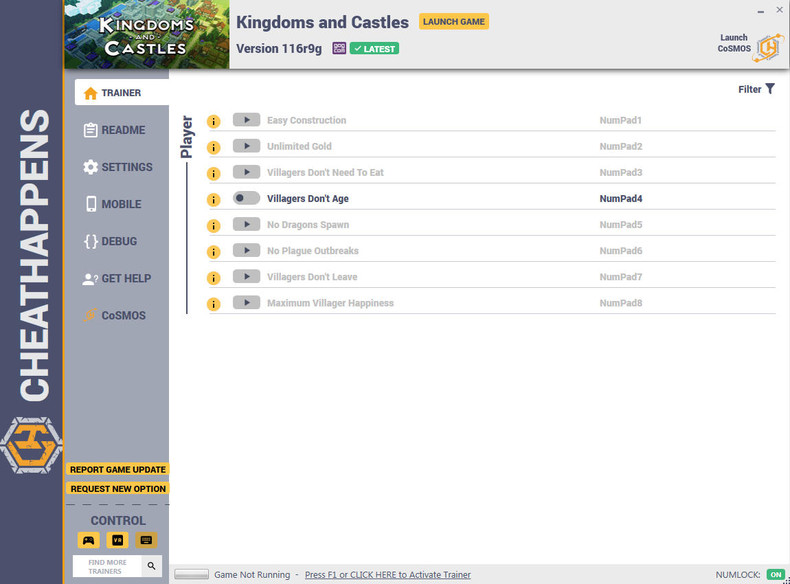Enable No Dragons Spawn cheat
The height and width of the screenshot is (584, 790).
point(246,224)
